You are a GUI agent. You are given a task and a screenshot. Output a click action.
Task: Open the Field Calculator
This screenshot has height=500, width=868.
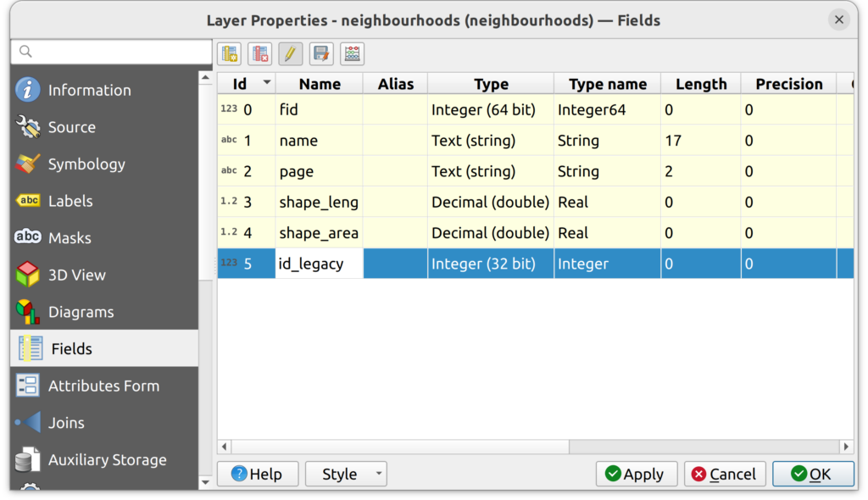353,54
